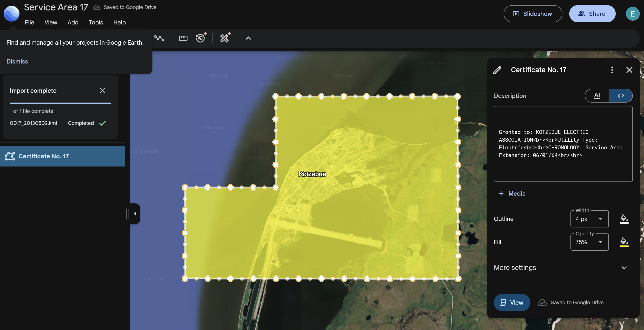The height and width of the screenshot is (330, 644).
Task: Click the Share button
Action: pyautogui.click(x=592, y=14)
